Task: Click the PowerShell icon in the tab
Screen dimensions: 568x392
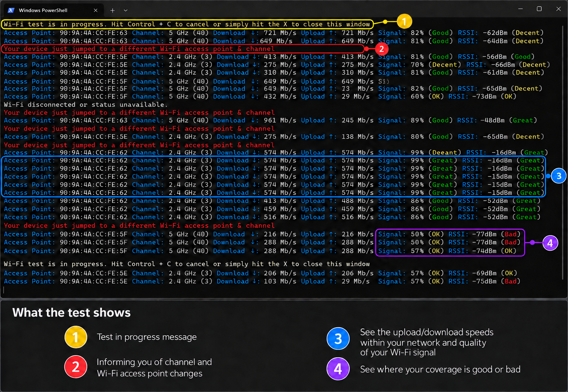Action: click(11, 10)
